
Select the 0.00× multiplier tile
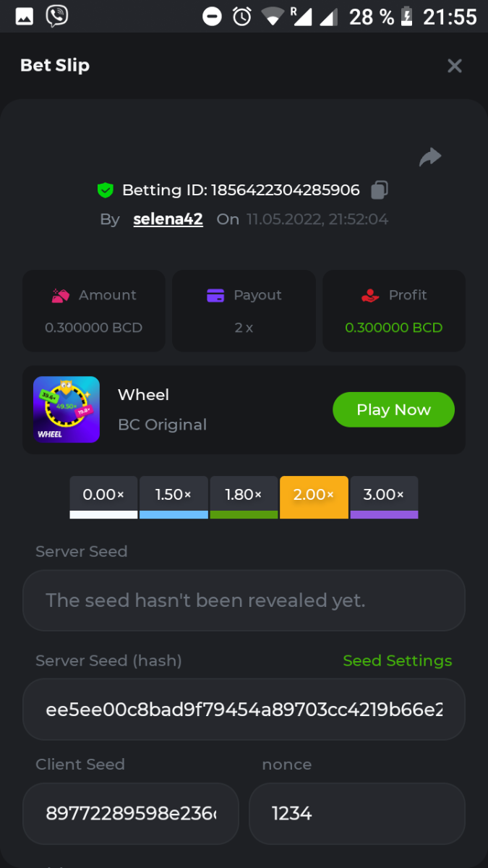(x=103, y=497)
